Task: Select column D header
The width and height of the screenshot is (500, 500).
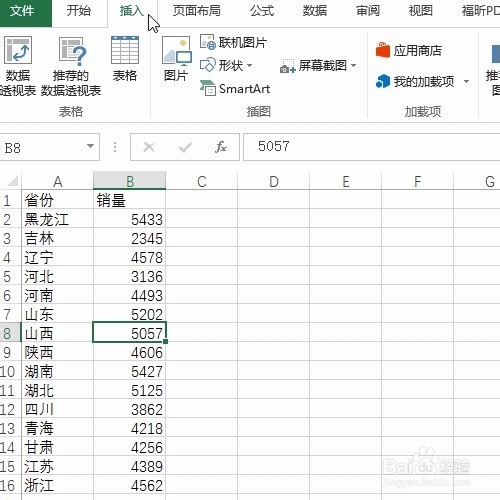Action: (x=274, y=181)
